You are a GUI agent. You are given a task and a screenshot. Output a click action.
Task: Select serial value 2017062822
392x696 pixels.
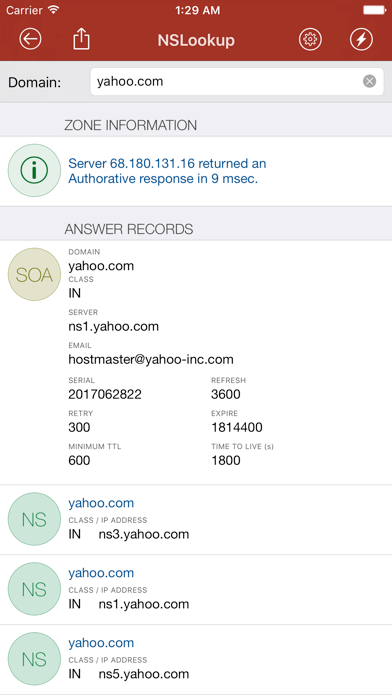tap(105, 394)
